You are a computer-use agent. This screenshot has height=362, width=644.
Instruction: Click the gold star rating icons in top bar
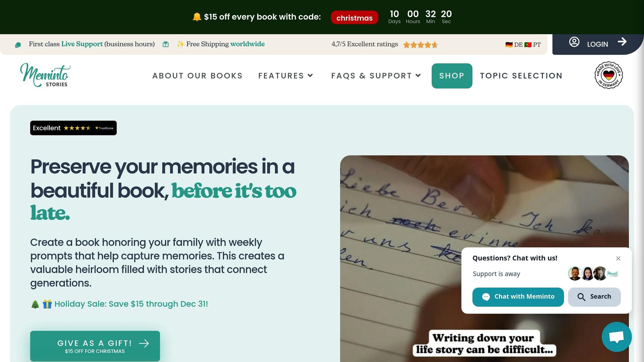pyautogui.click(x=420, y=45)
